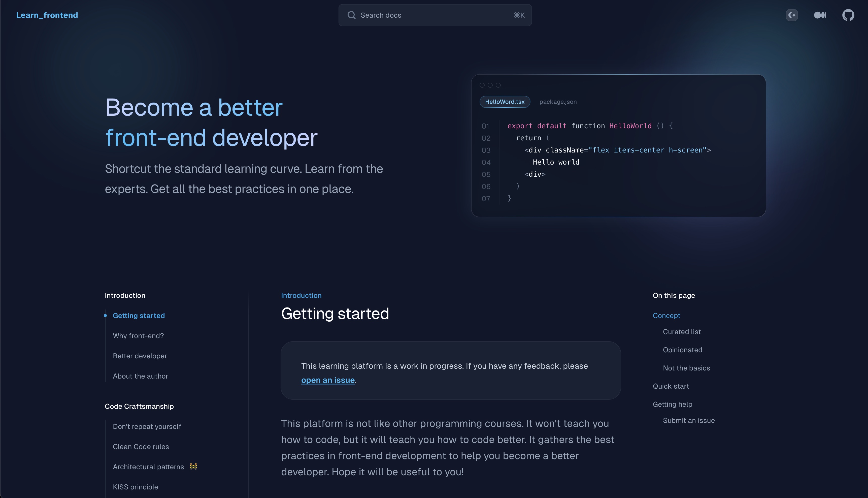The height and width of the screenshot is (498, 868).
Task: Open "About the author" page
Action: 140,376
